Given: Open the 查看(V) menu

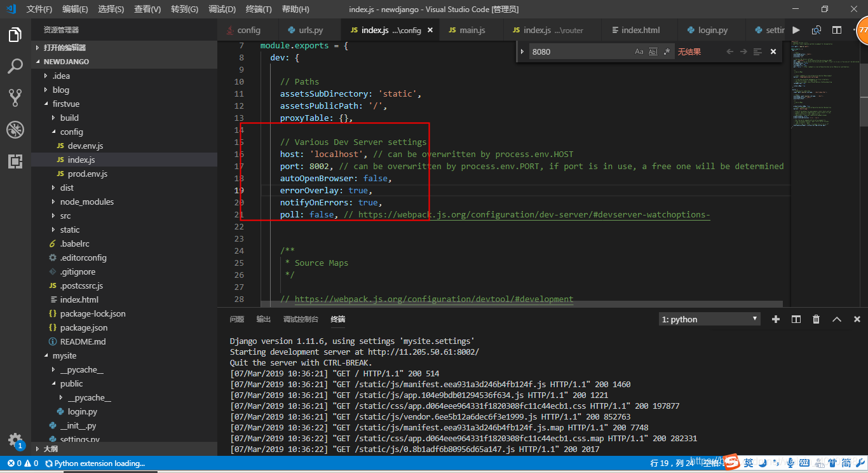Looking at the screenshot, I should pos(147,9).
